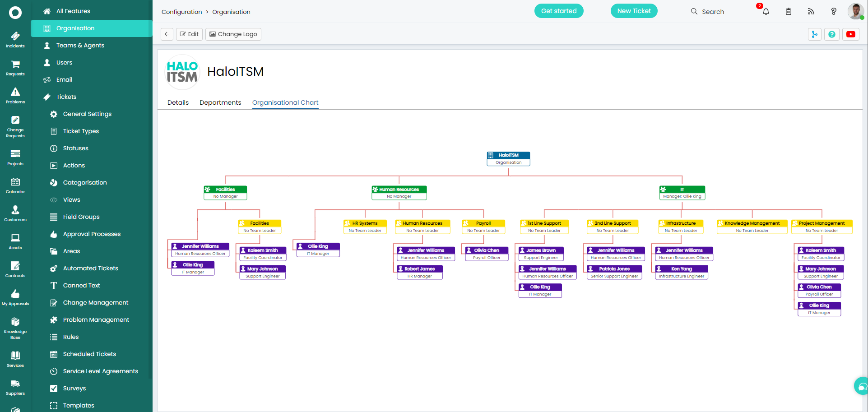Viewport: 868px width, 412px height.
Task: Open the RSS feed icon in the header
Action: tap(811, 12)
